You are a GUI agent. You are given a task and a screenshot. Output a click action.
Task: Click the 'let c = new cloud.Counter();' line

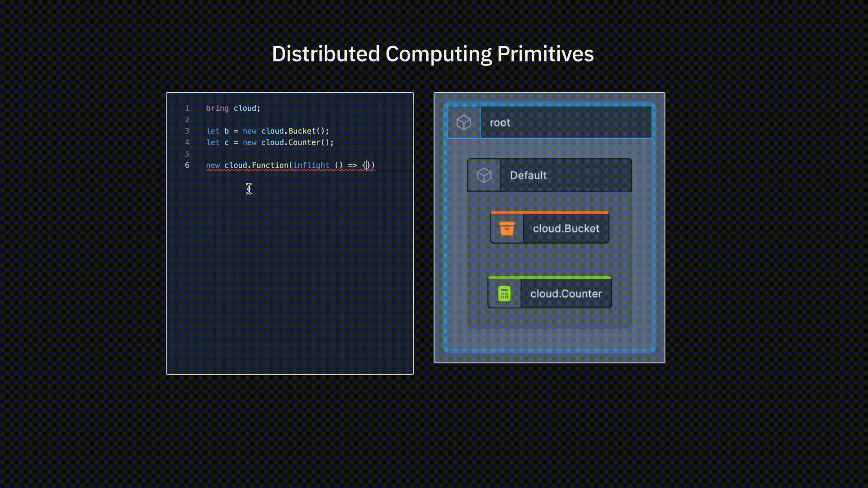click(x=270, y=142)
